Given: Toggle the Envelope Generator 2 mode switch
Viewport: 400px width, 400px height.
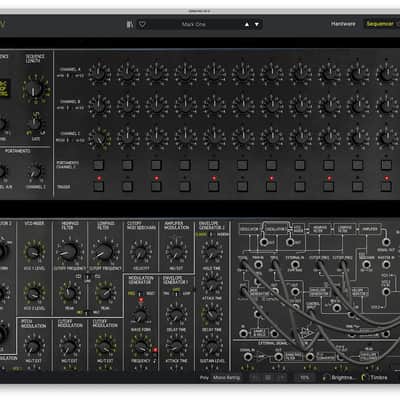Looking at the screenshot, I should pyautogui.click(x=211, y=234).
